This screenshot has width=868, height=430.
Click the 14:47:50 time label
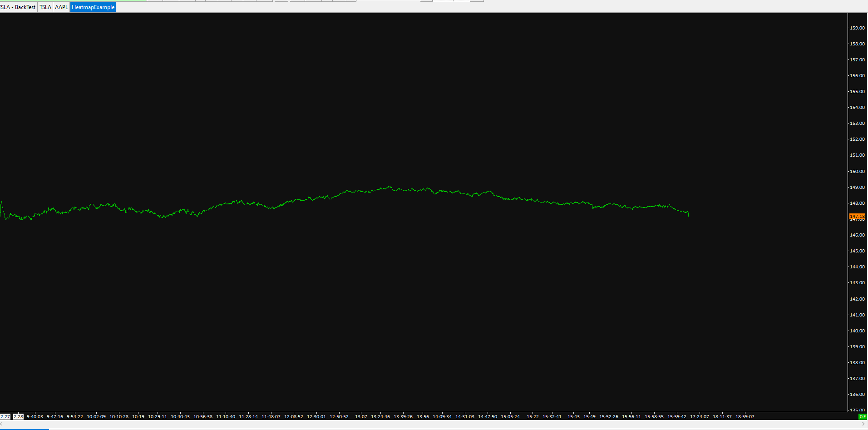pyautogui.click(x=488, y=417)
